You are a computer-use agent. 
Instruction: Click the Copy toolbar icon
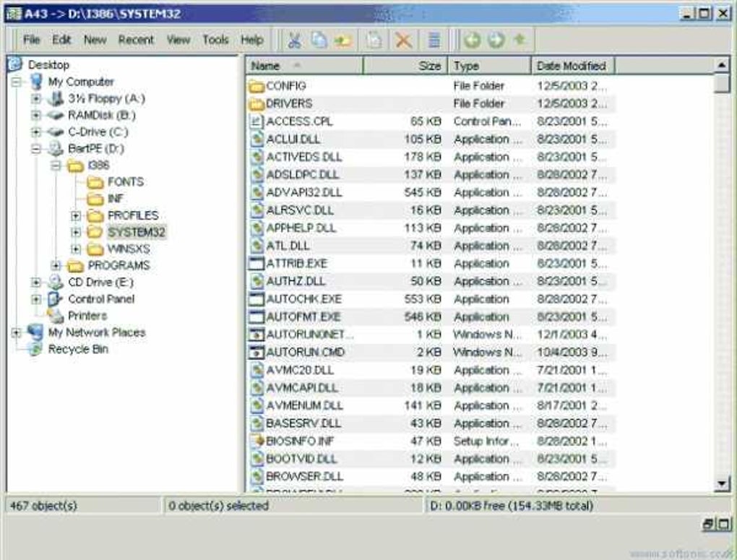319,40
